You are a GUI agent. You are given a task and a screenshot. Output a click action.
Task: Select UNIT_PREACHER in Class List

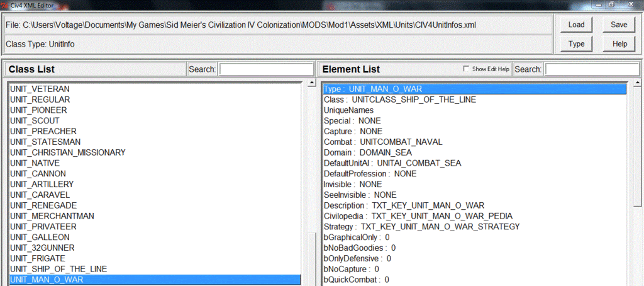pos(155,131)
